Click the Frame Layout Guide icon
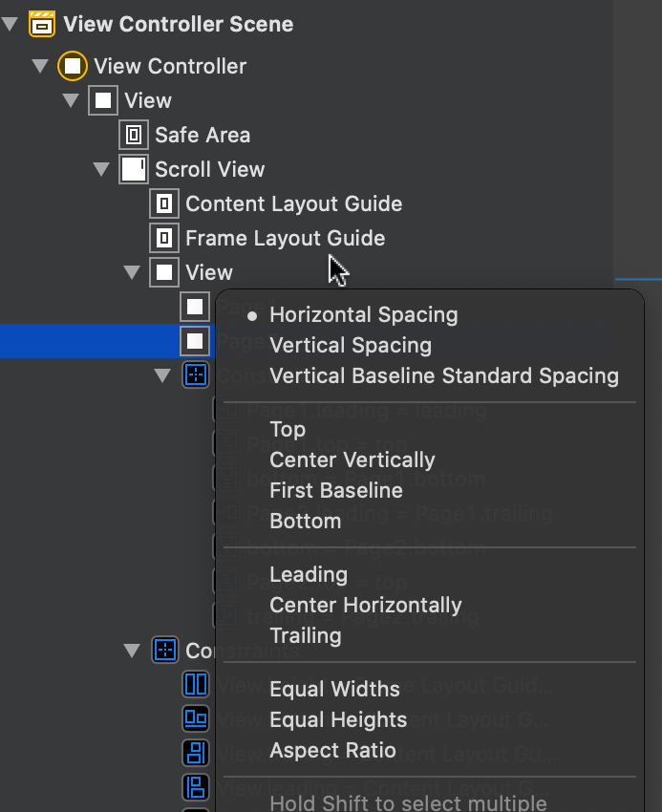 [x=163, y=238]
